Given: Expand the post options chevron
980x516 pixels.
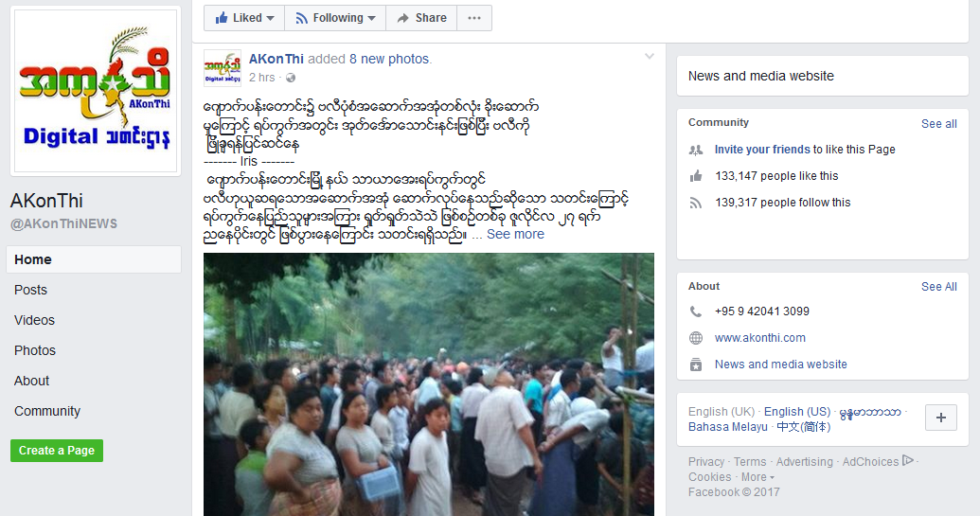Looking at the screenshot, I should (650, 56).
